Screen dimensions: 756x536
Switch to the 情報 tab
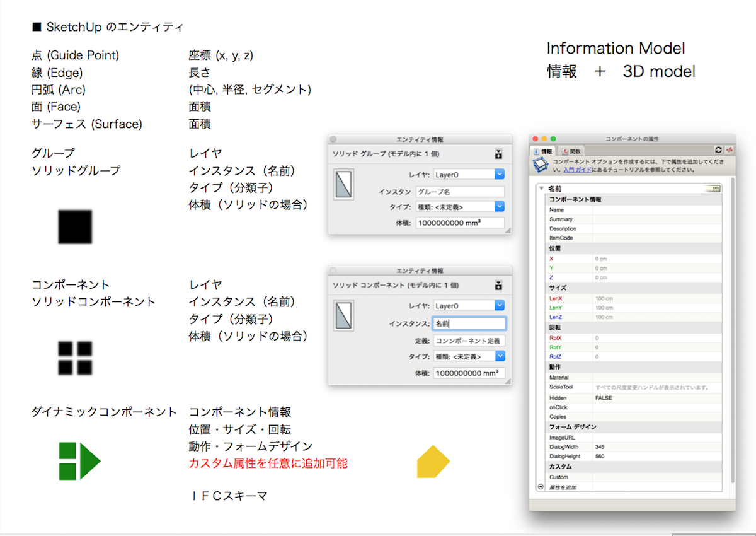[543, 151]
